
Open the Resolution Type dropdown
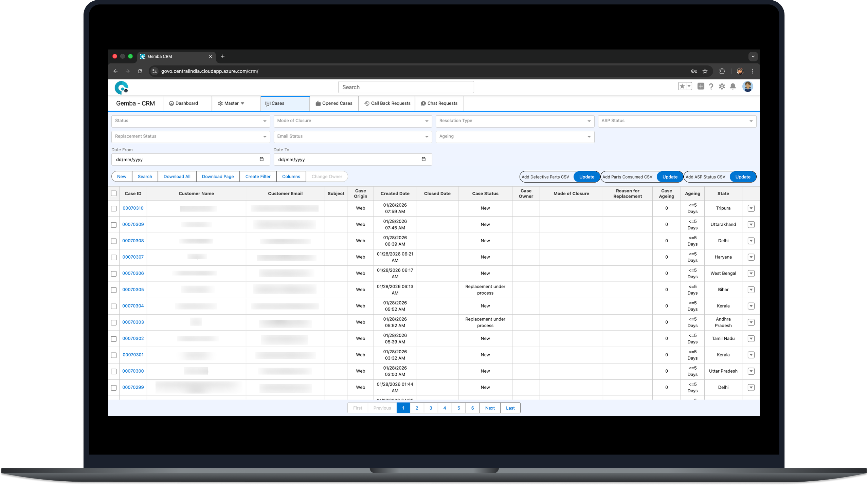(x=514, y=121)
